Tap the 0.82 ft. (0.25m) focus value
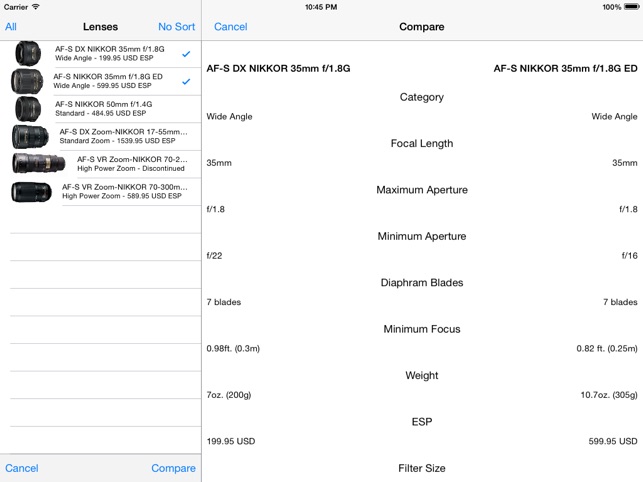Viewport: 643px width, 482px height. [x=607, y=349]
